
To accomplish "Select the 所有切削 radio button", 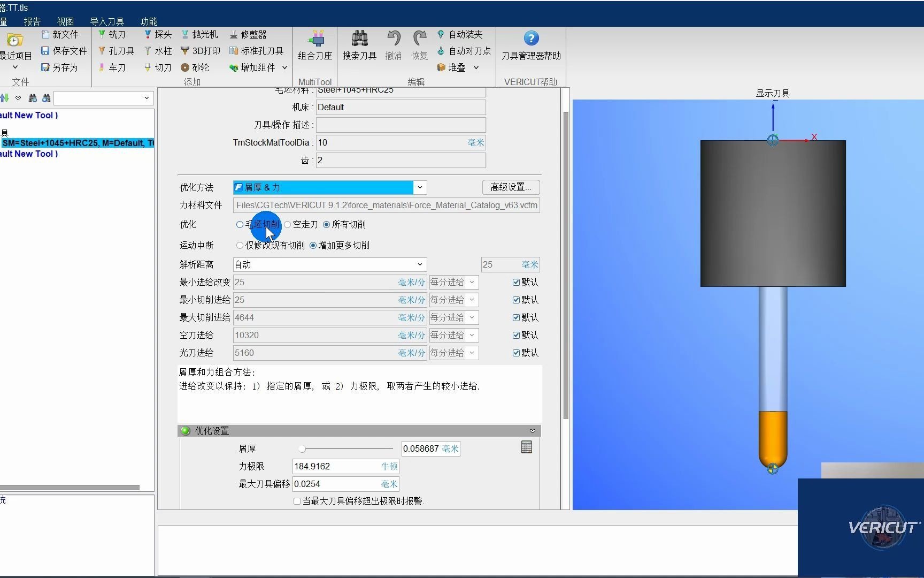I will [x=327, y=224].
